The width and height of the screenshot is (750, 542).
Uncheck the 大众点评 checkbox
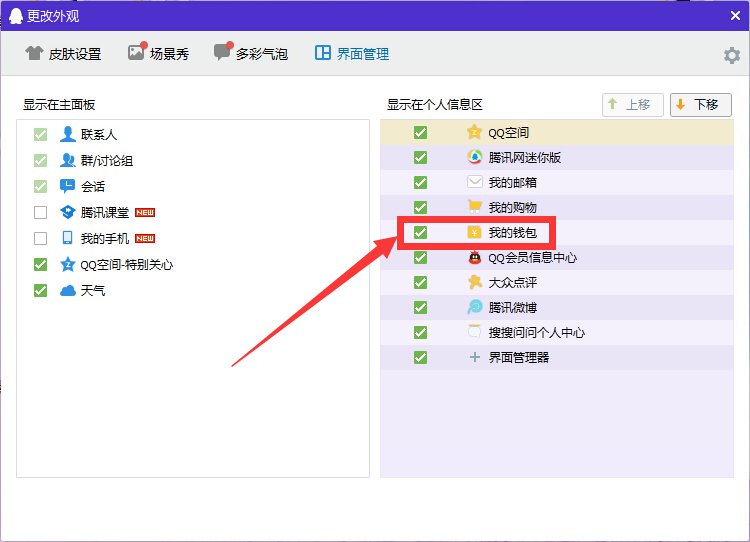(420, 282)
